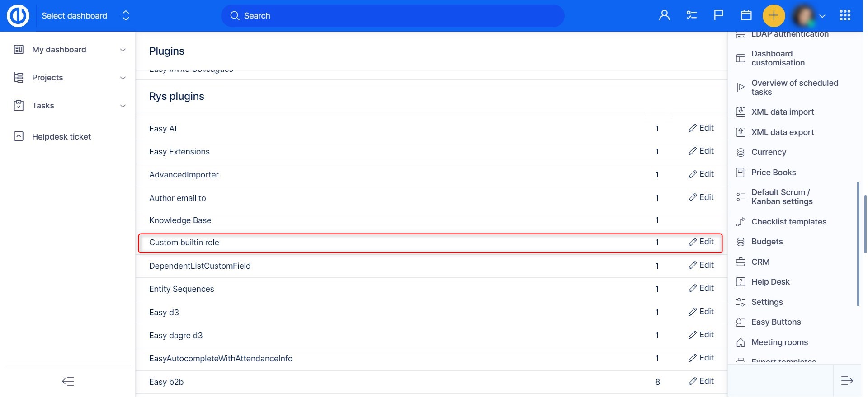Expand the Tasks sidebar chevron
The image size is (868, 397).
[123, 106]
